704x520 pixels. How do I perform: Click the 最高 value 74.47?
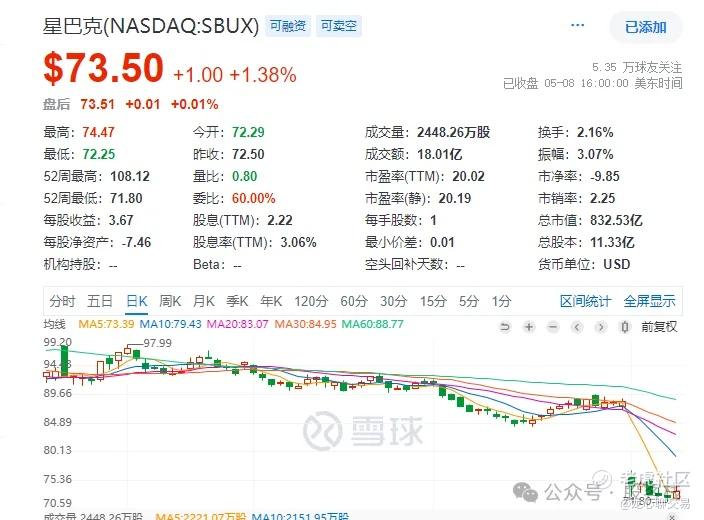click(x=98, y=132)
